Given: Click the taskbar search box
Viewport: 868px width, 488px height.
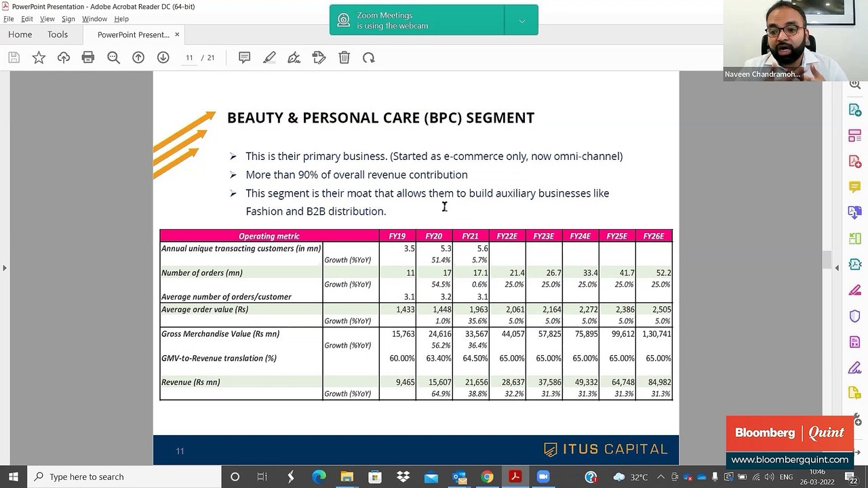Looking at the screenshot, I should click(x=123, y=476).
